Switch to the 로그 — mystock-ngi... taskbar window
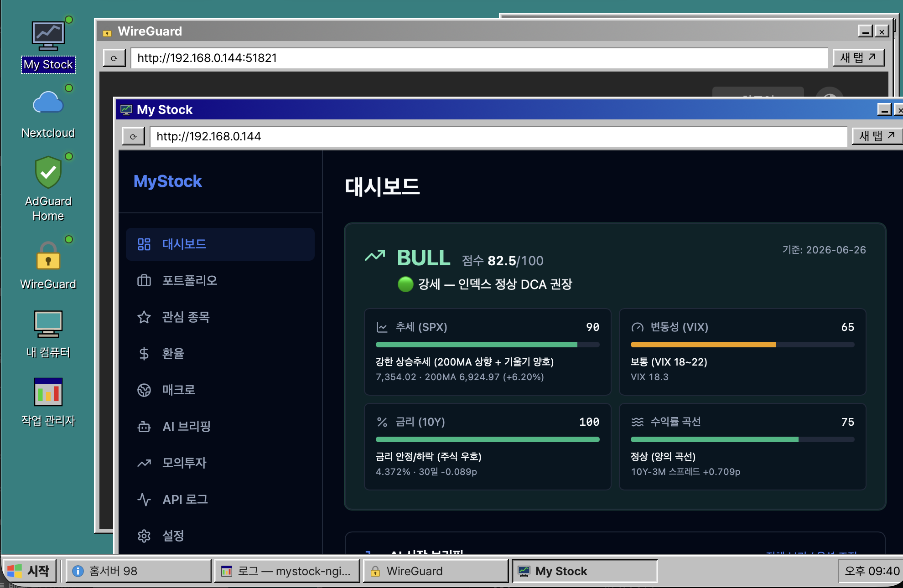This screenshot has width=903, height=588. (x=287, y=571)
